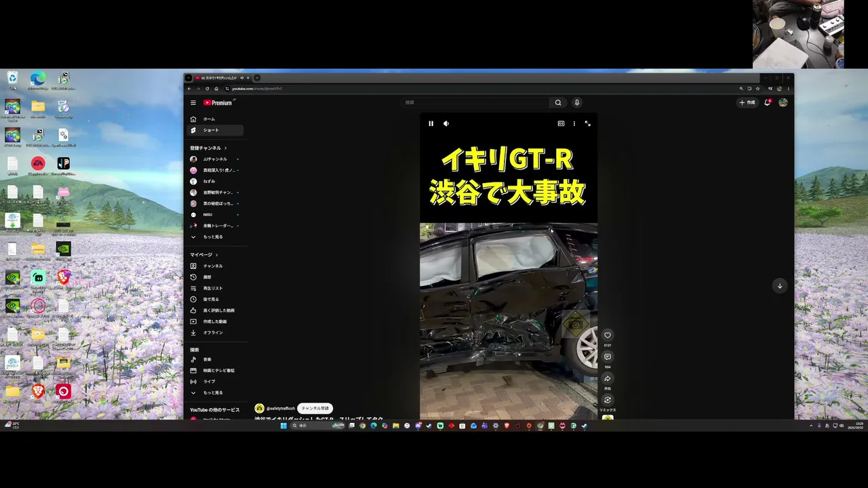Click the browser home button
868x488 pixels.
click(216, 89)
